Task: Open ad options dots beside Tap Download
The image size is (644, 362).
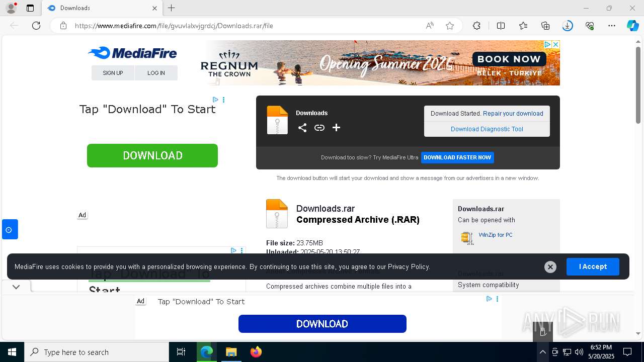Action: click(x=223, y=100)
